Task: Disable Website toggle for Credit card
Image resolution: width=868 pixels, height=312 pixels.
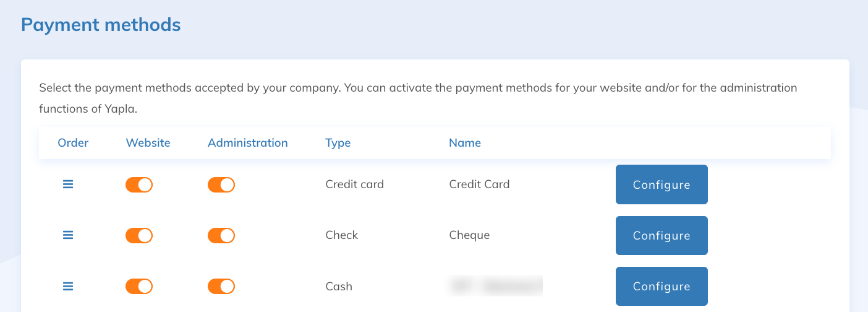Action: click(139, 184)
